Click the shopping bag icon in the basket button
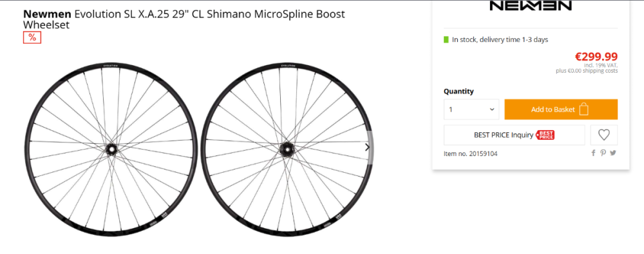The width and height of the screenshot is (644, 254). tap(583, 110)
